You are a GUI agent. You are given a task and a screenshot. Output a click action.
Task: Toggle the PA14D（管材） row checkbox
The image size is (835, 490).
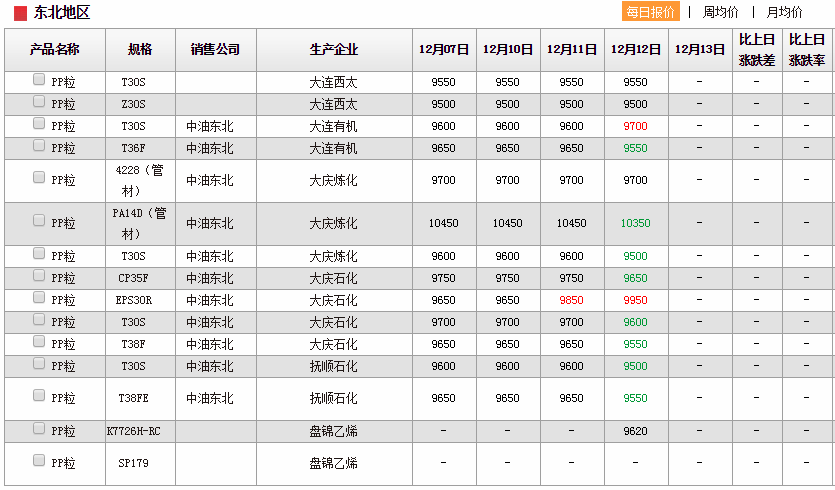[x=39, y=220]
